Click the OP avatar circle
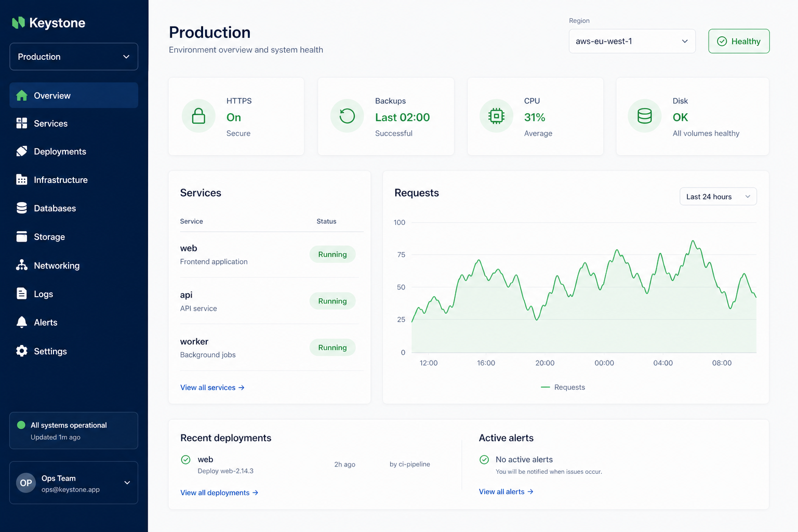This screenshot has width=798, height=532. click(26, 483)
